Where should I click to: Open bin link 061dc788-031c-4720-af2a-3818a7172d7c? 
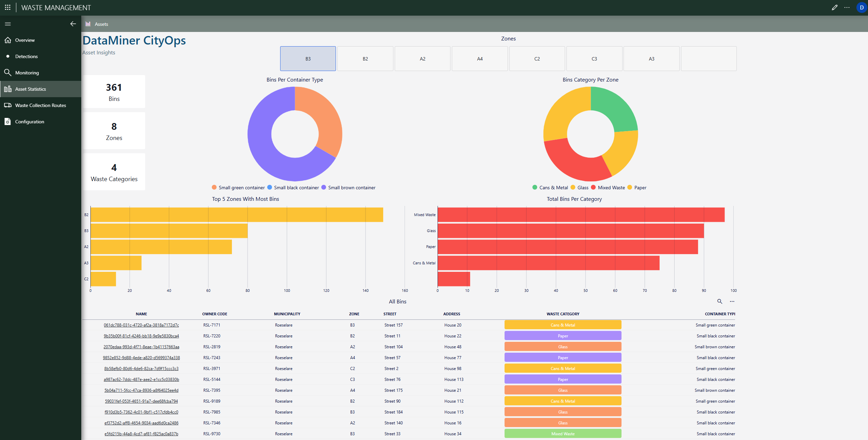pos(141,325)
